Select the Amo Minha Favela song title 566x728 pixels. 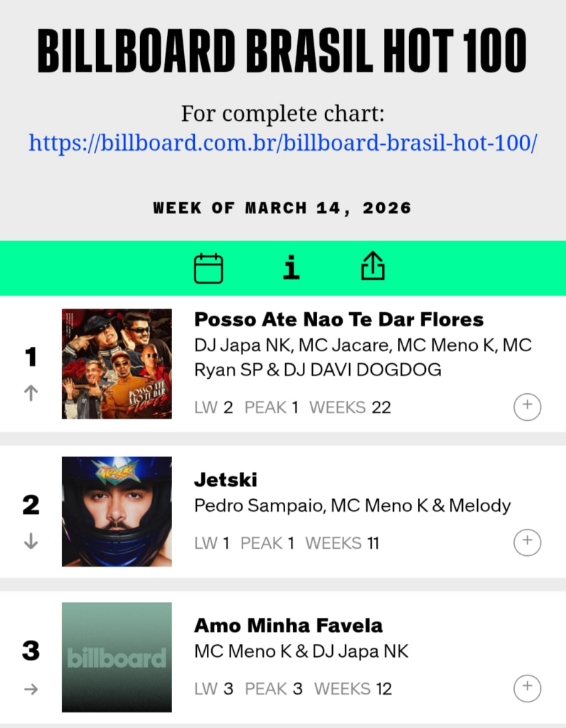coord(288,626)
